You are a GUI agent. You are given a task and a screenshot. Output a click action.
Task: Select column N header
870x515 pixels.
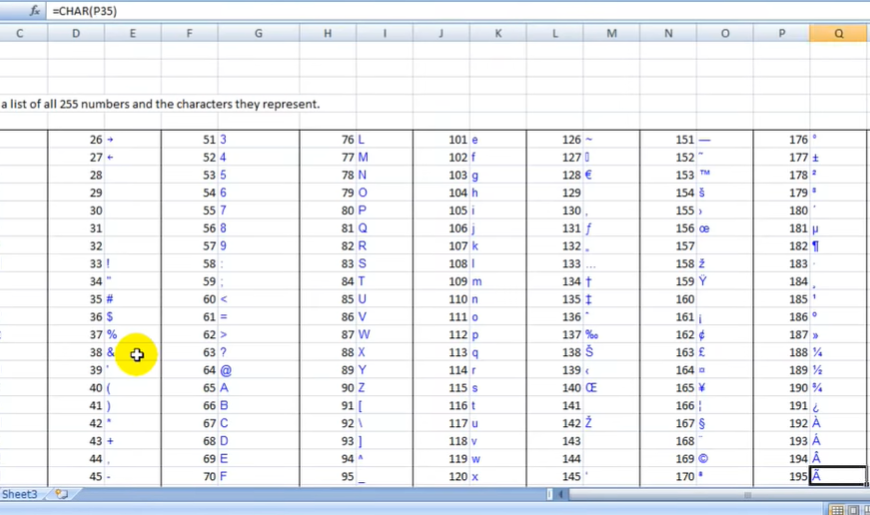668,33
